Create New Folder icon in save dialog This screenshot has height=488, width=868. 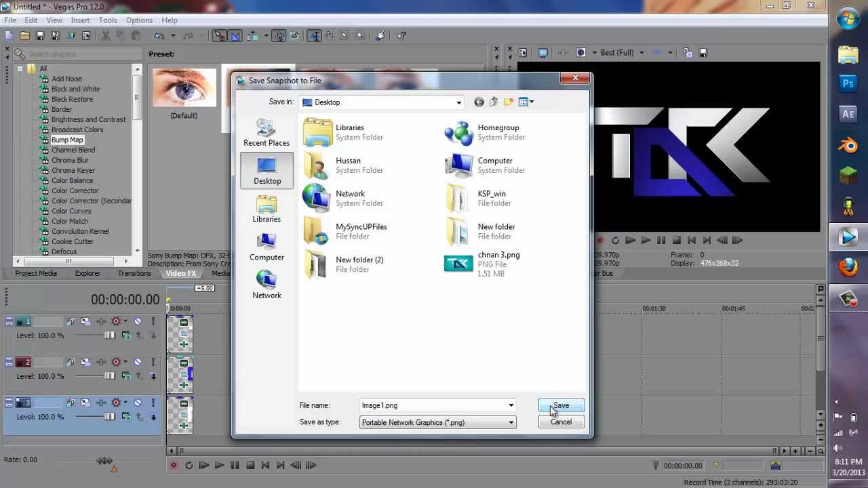point(509,102)
